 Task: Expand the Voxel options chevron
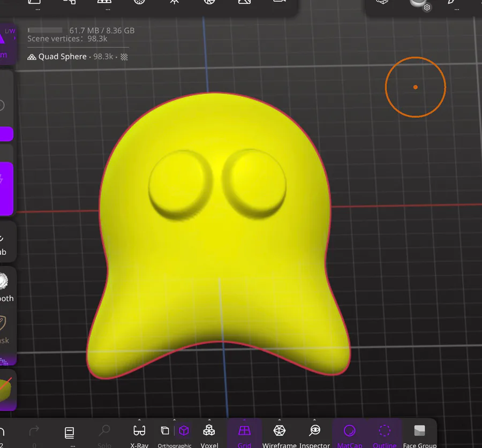tap(209, 420)
